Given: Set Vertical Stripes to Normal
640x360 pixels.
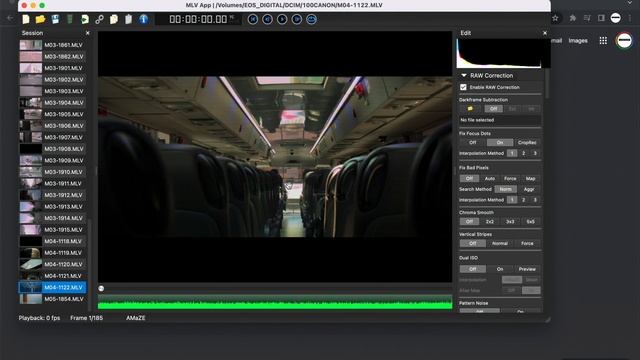Looking at the screenshot, I should pos(500,243).
